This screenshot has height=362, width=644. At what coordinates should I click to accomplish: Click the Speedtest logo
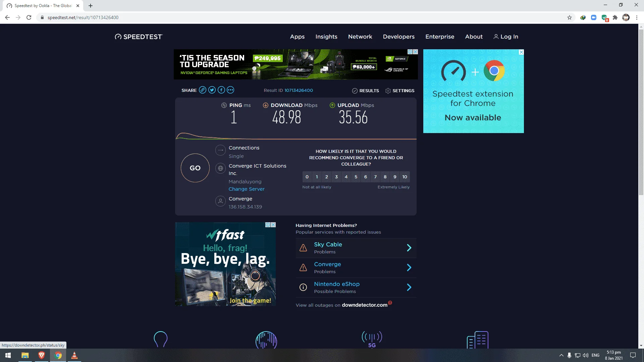click(x=139, y=37)
